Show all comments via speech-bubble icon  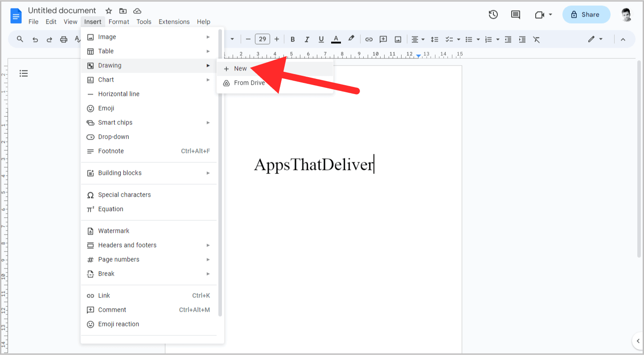click(515, 14)
